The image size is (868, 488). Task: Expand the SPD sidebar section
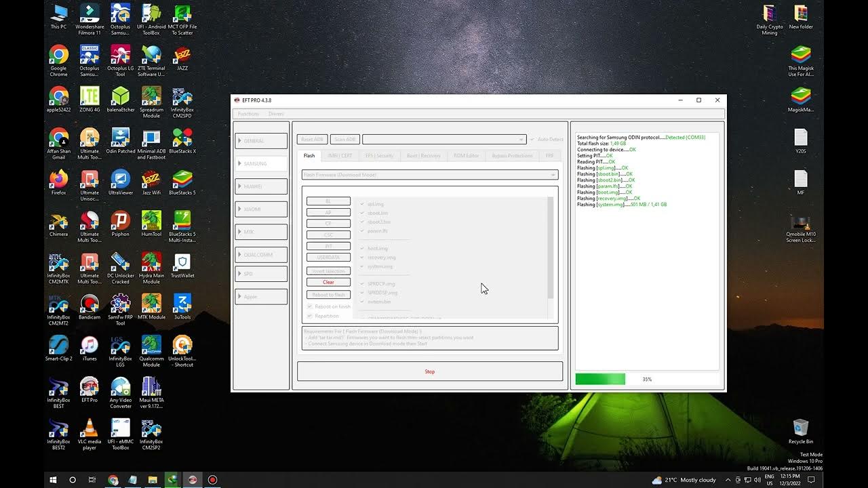261,274
